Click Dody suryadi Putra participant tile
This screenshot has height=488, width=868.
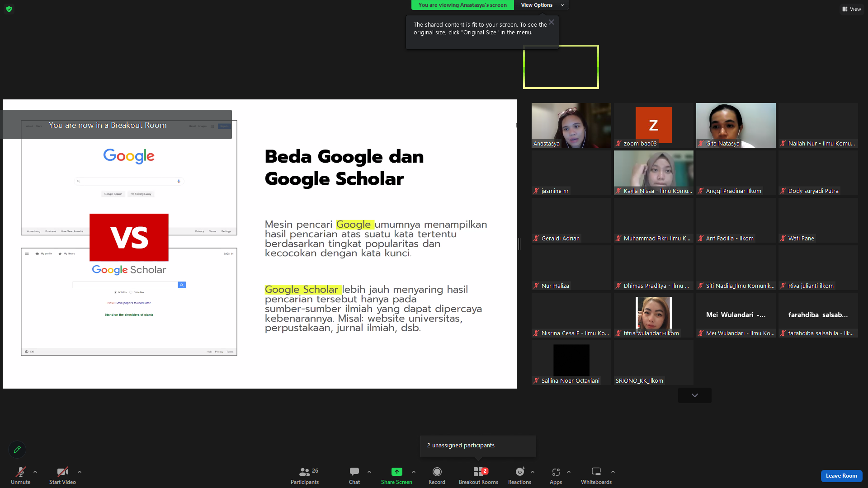(818, 173)
